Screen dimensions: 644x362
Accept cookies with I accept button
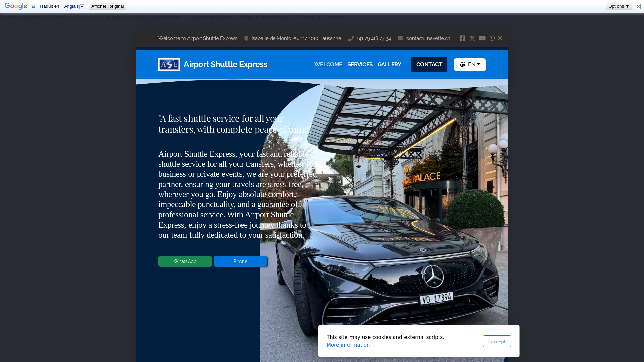pyautogui.click(x=496, y=341)
